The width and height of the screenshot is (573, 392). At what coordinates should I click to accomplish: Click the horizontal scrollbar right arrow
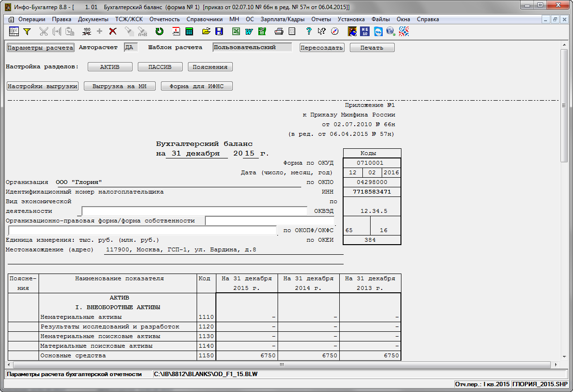556,365
